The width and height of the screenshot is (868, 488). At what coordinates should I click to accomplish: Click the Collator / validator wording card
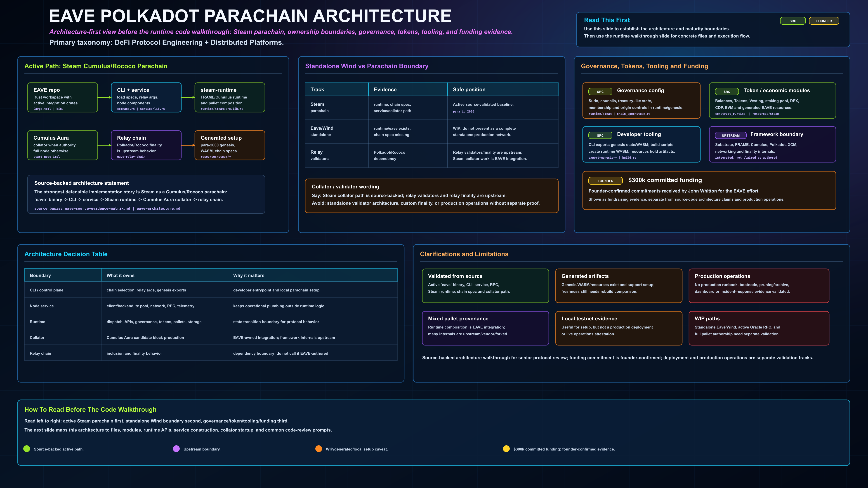pos(432,196)
